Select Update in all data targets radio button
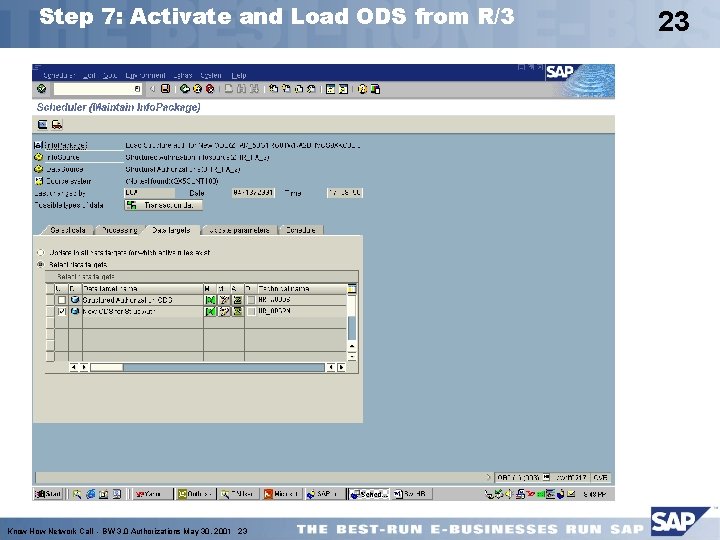Image resolution: width=720 pixels, height=540 pixels. pos(40,253)
